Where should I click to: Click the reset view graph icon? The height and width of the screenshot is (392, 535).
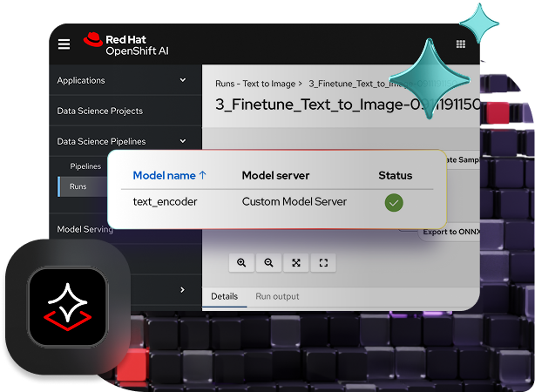323,262
